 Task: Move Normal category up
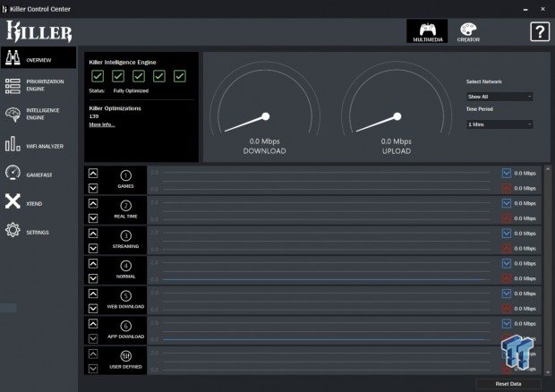pos(93,263)
